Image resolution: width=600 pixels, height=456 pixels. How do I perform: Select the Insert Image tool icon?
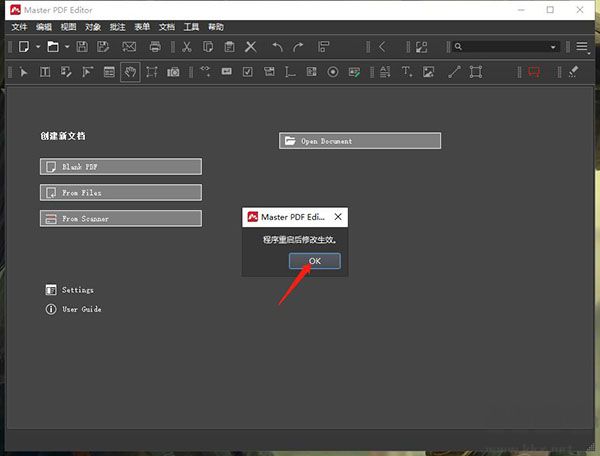click(x=428, y=71)
